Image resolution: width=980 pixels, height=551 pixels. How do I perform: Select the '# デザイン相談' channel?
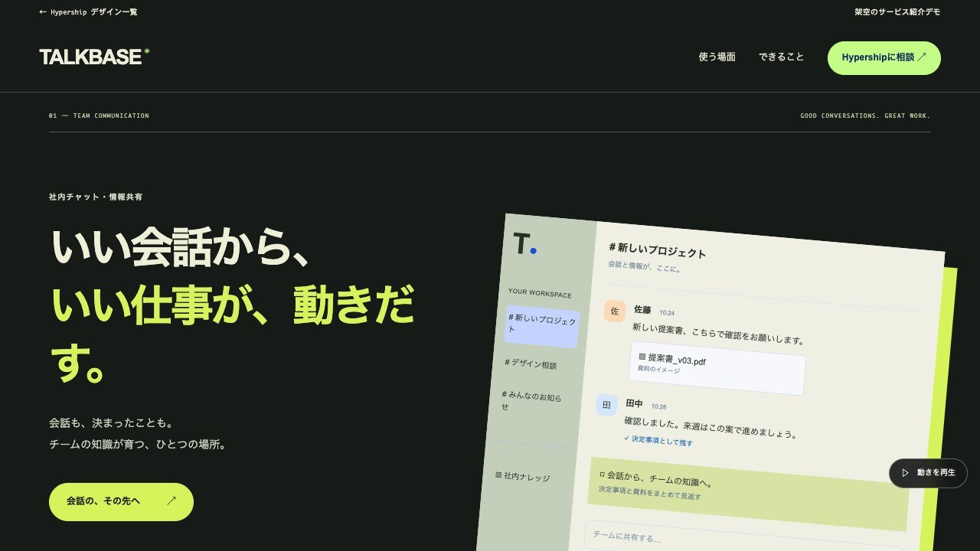click(531, 364)
